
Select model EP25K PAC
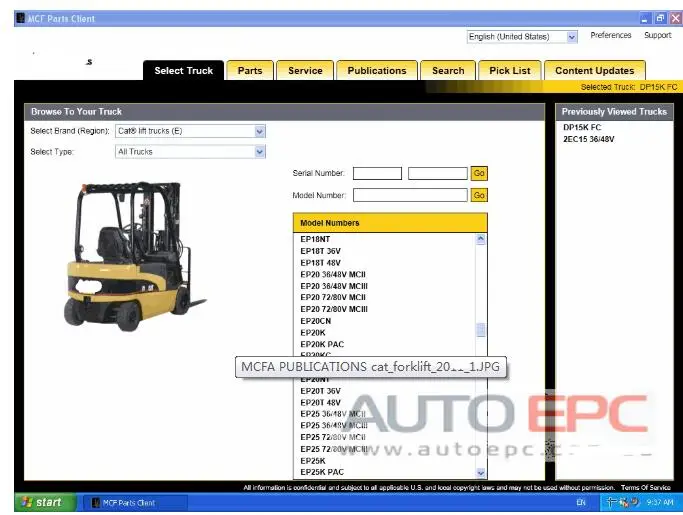(322, 472)
